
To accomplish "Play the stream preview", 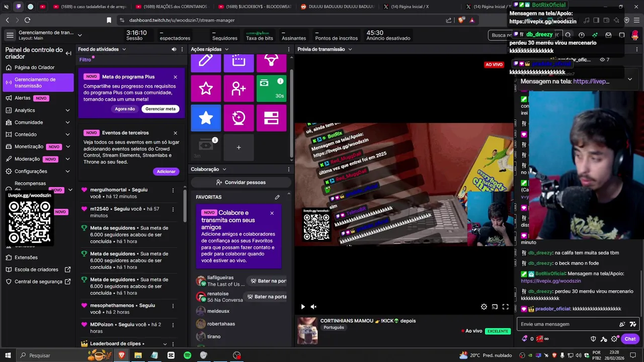I will (303, 307).
